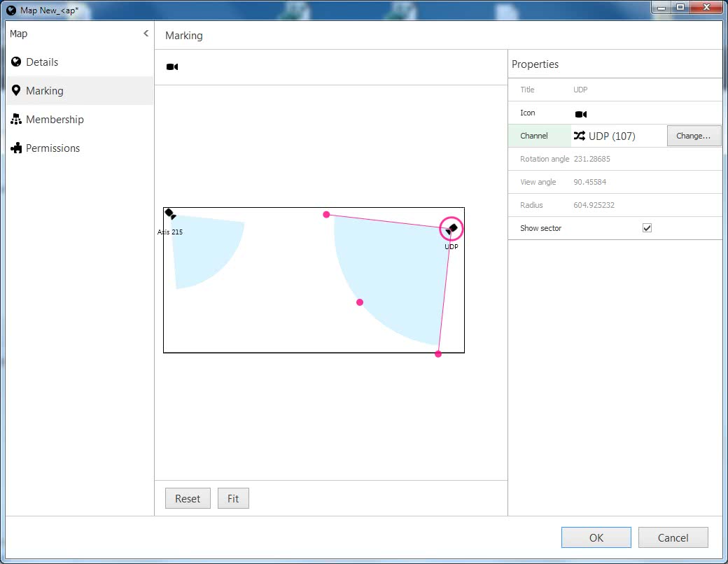This screenshot has width=728, height=564.
Task: Click the camera icon in marking toolbar
Action: point(172,67)
